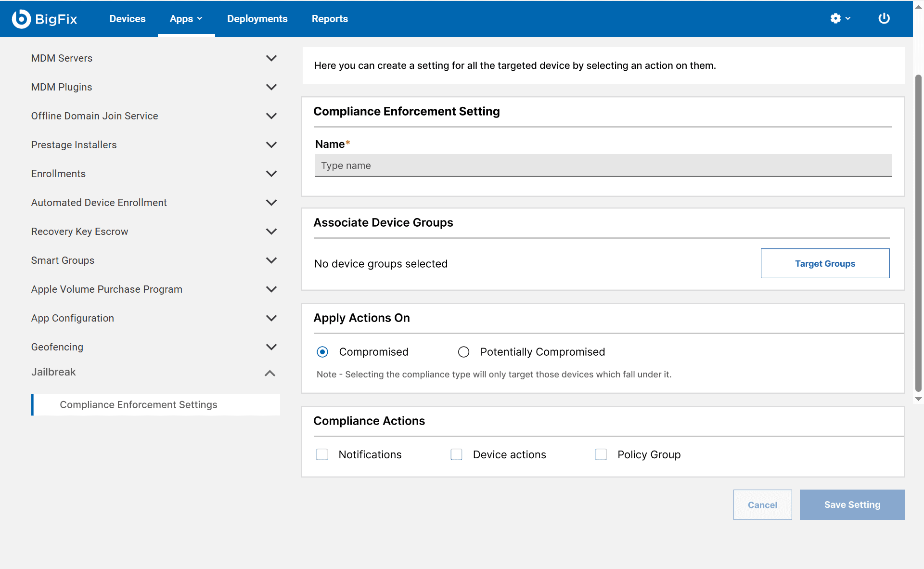
Task: Expand Prestage Installers chevron
Action: pyautogui.click(x=271, y=145)
